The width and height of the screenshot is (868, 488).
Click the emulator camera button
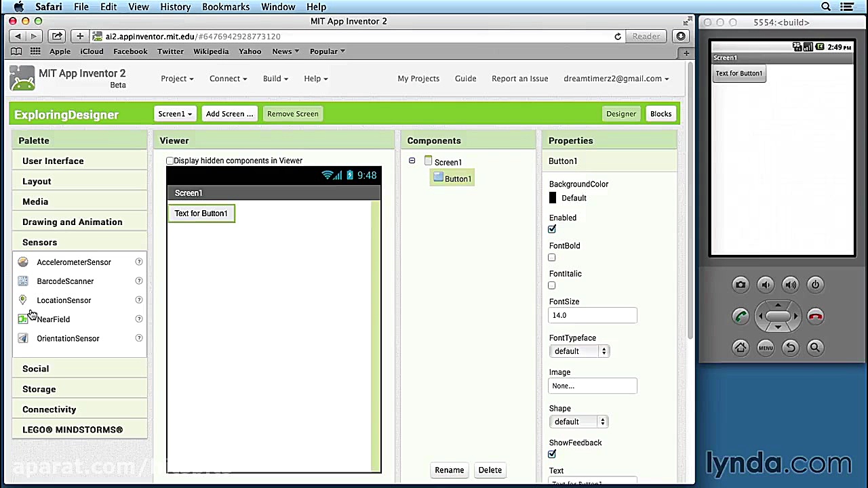pyautogui.click(x=741, y=285)
